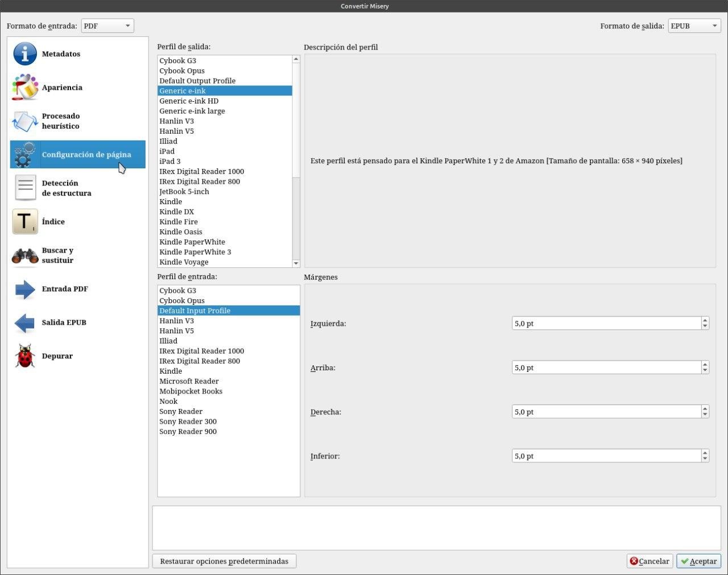Select the Índice section

78,222
